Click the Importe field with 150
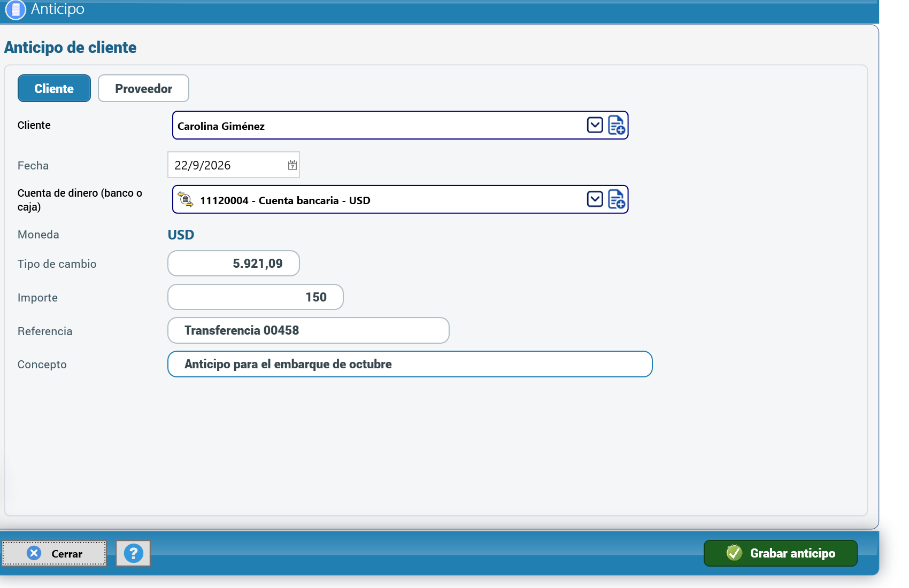This screenshot has width=909, height=588. click(256, 297)
